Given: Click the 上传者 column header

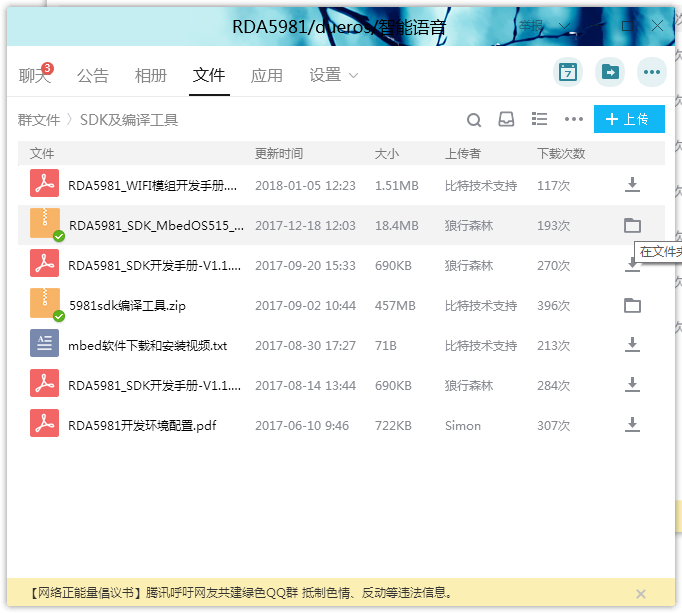Looking at the screenshot, I should (462, 153).
